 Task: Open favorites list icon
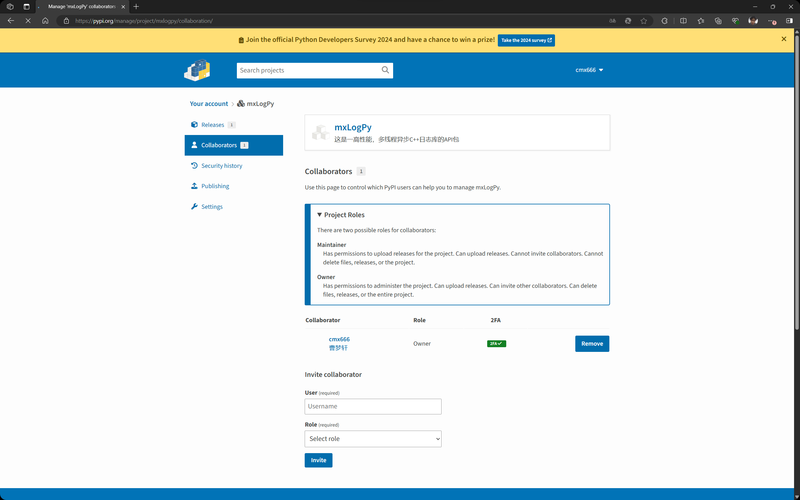click(x=701, y=21)
